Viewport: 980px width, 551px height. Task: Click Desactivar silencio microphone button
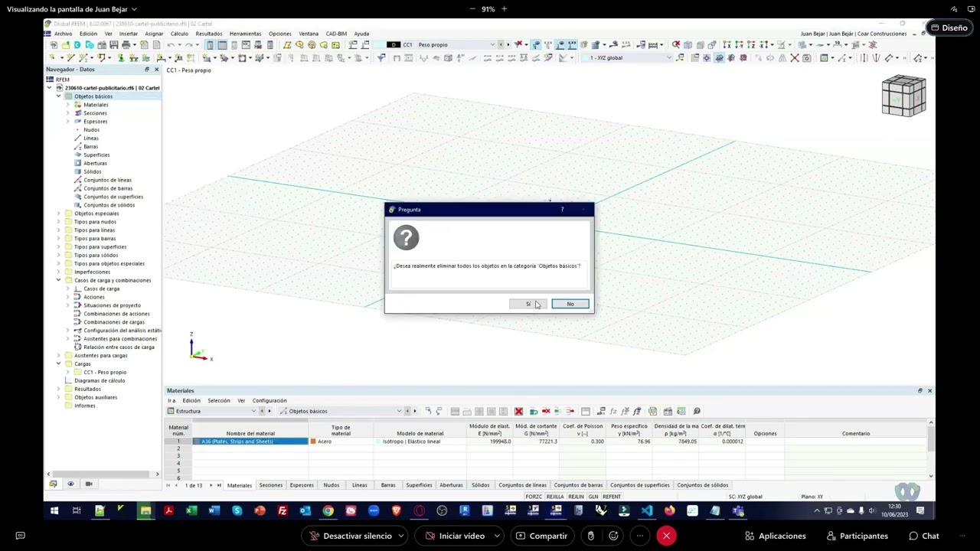click(351, 536)
